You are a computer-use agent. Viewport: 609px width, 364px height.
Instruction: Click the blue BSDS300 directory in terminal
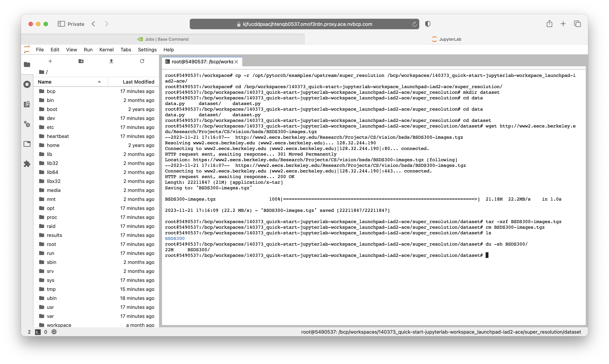pyautogui.click(x=175, y=238)
